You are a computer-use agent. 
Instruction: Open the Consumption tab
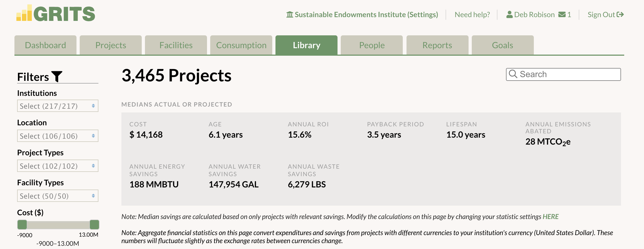[x=241, y=45]
